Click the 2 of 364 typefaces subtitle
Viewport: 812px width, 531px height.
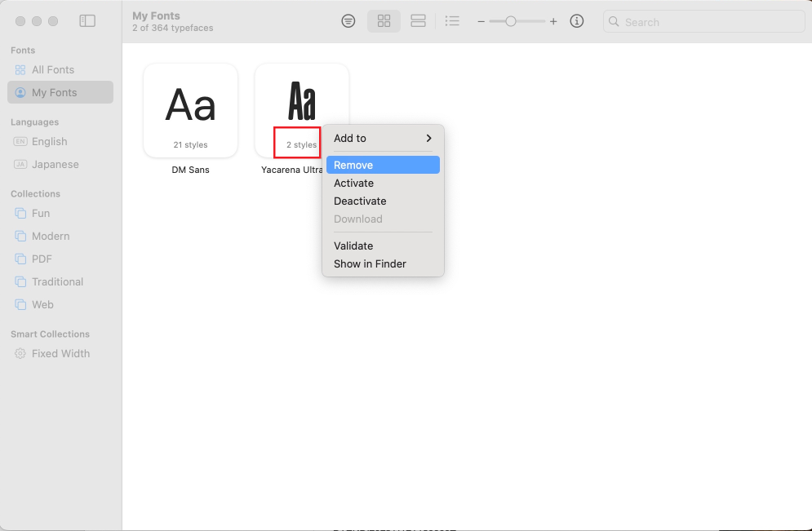pyautogui.click(x=172, y=28)
